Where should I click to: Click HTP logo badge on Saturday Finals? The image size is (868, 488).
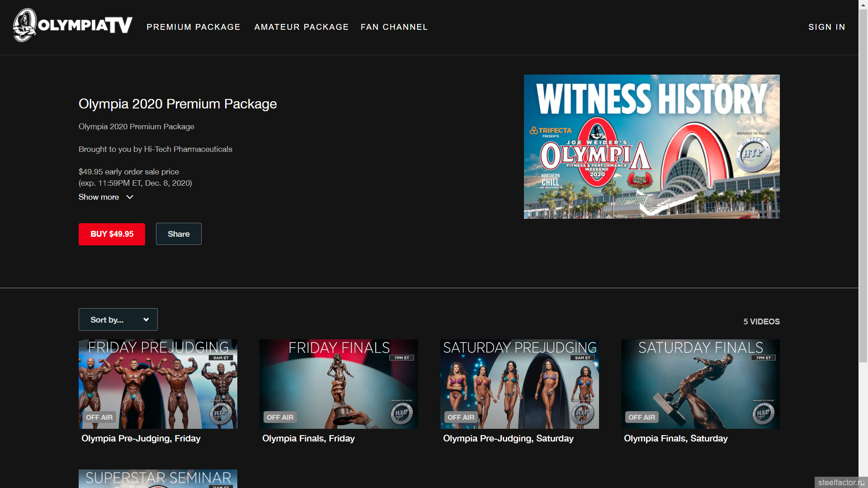763,413
